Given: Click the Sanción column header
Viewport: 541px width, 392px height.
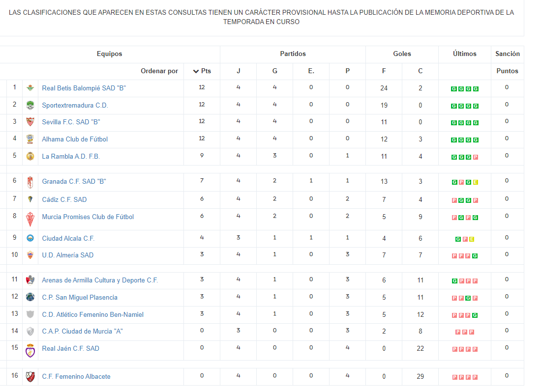Looking at the screenshot, I should click(508, 54).
